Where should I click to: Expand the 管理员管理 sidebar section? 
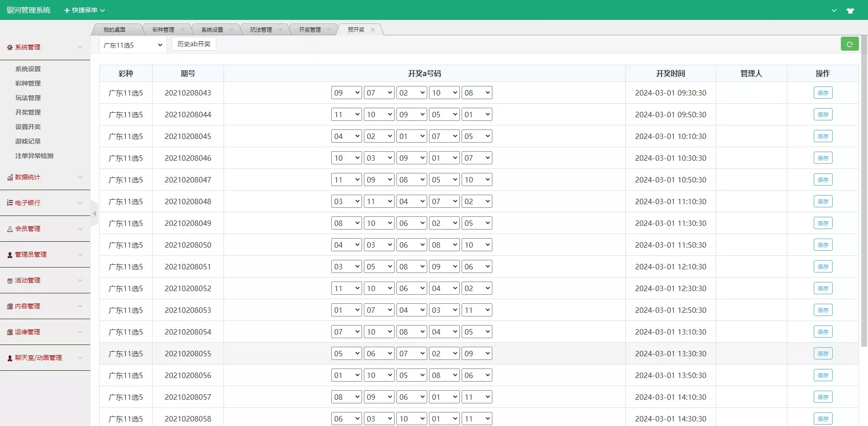(x=45, y=254)
